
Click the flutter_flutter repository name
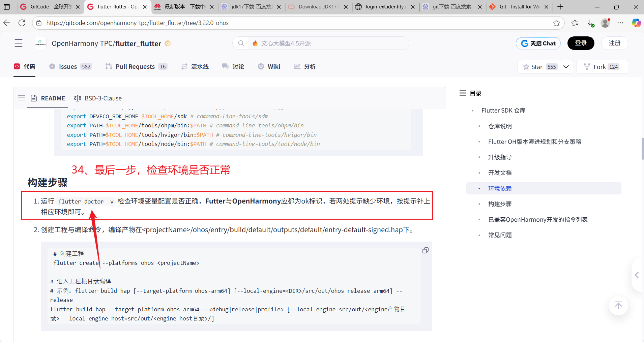[x=138, y=43]
